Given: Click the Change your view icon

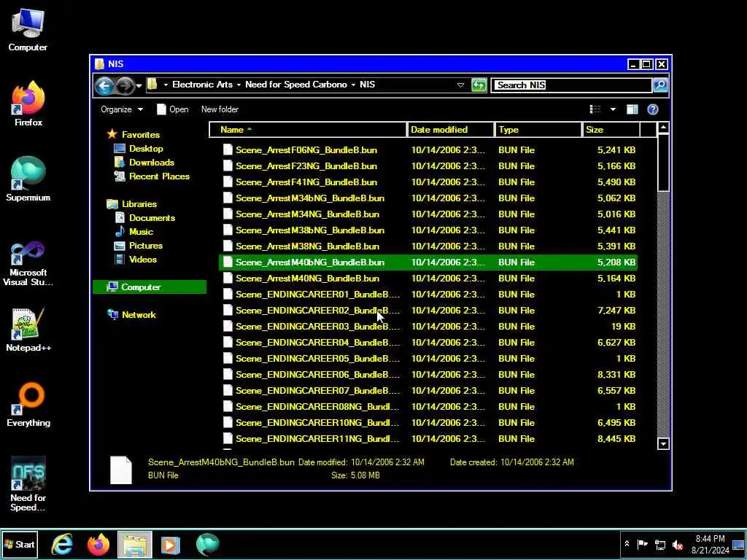Looking at the screenshot, I should click(x=595, y=109).
